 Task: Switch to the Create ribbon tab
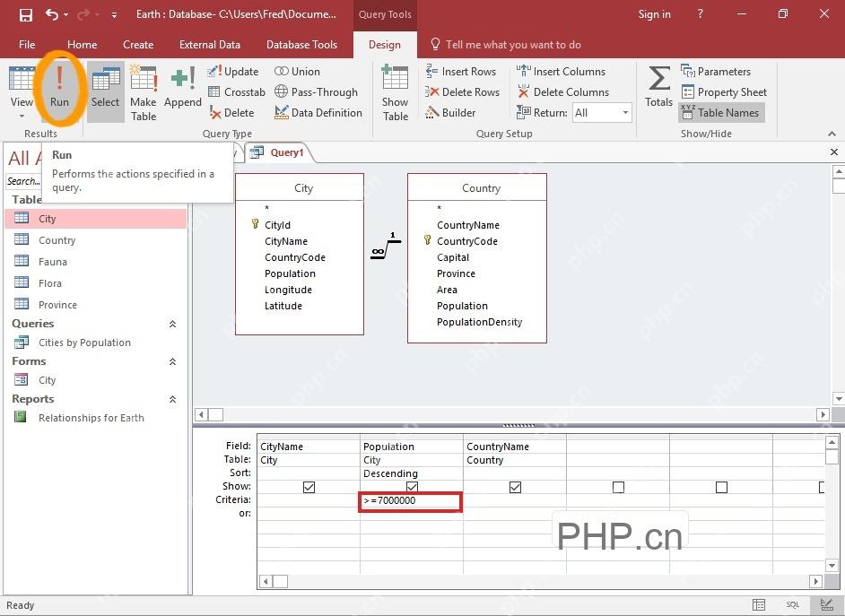(x=138, y=45)
